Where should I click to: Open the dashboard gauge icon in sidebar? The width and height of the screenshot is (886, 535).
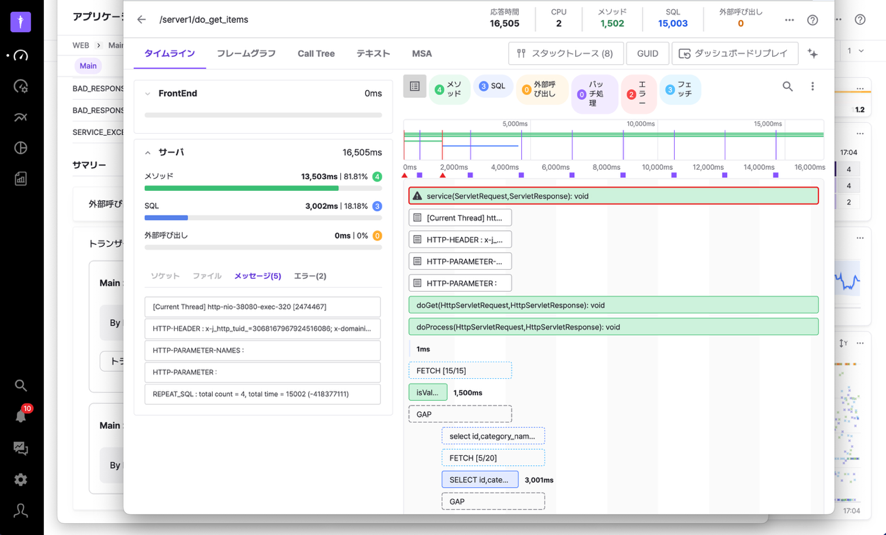[20, 55]
